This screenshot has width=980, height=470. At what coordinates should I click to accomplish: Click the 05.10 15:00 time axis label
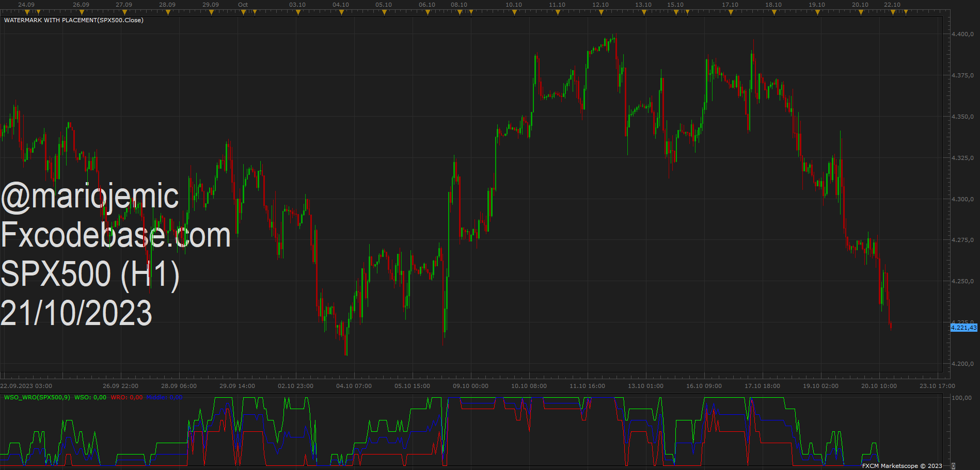(x=412, y=386)
